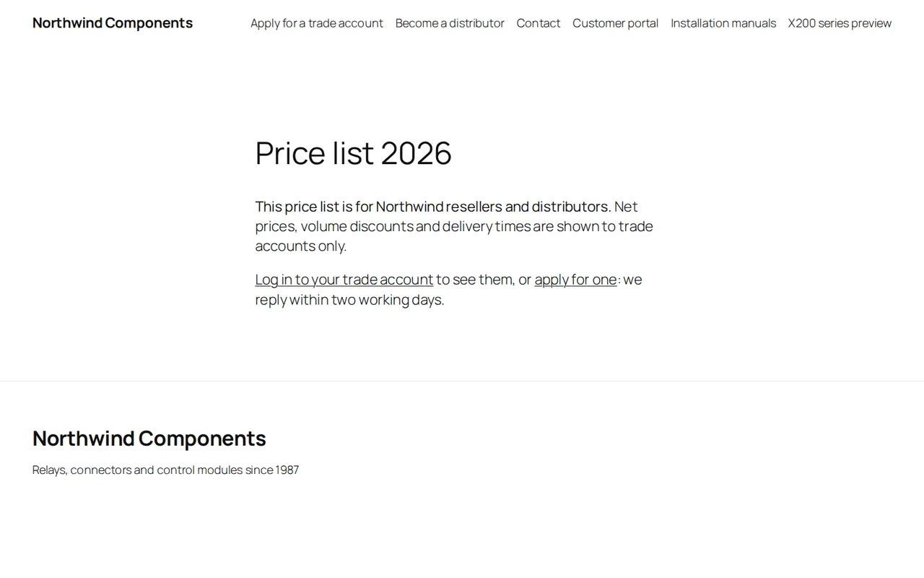Click the footer Northwind Components heading
Image resolution: width=924 pixels, height=578 pixels.
tap(149, 438)
